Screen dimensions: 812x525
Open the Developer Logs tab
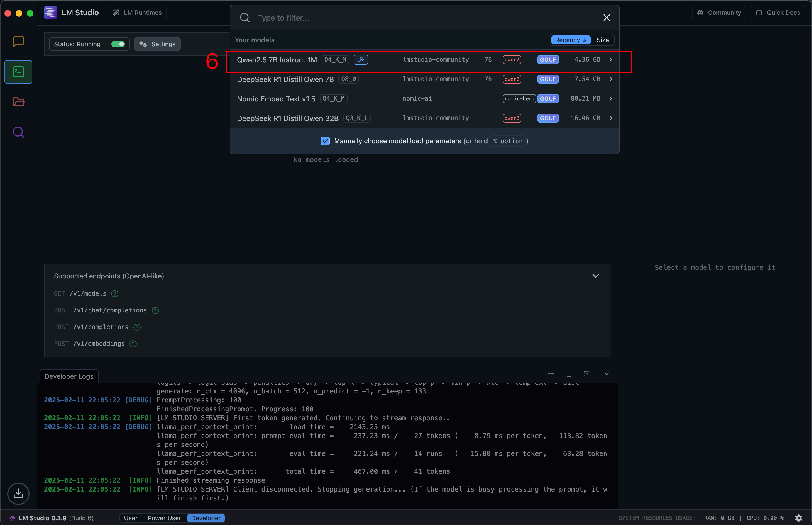pos(69,376)
